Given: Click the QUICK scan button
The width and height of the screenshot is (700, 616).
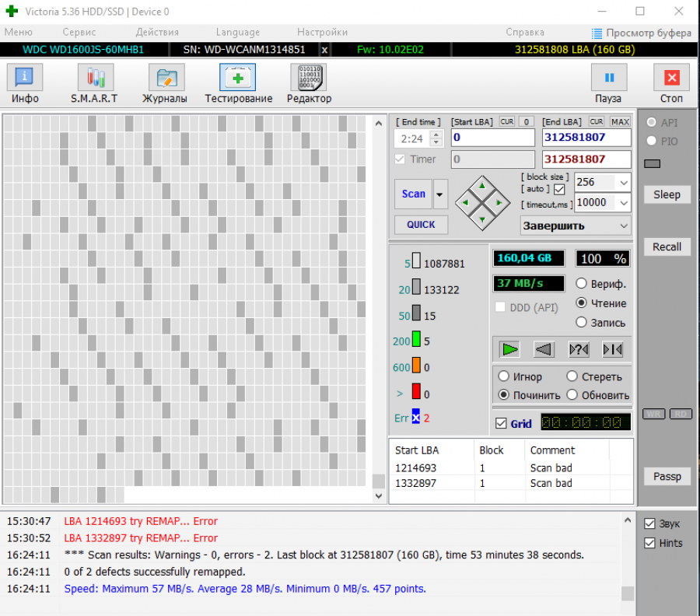Looking at the screenshot, I should tap(421, 224).
